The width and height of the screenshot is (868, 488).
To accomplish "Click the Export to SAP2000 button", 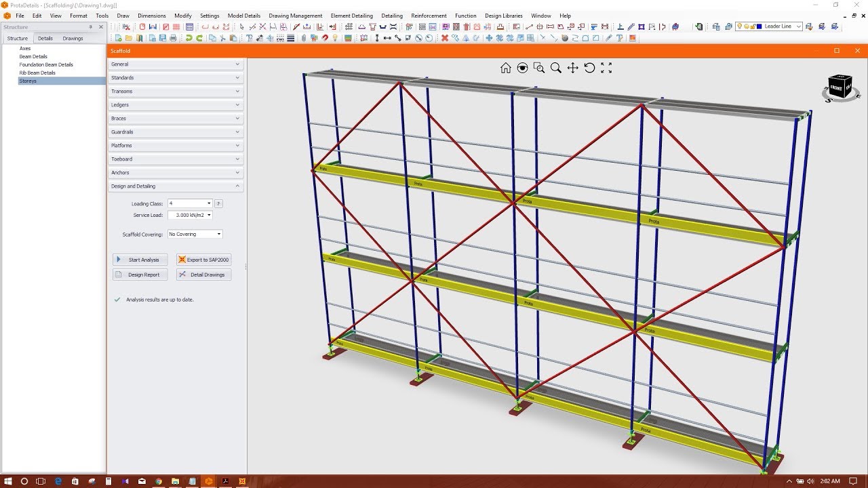I will coord(203,260).
